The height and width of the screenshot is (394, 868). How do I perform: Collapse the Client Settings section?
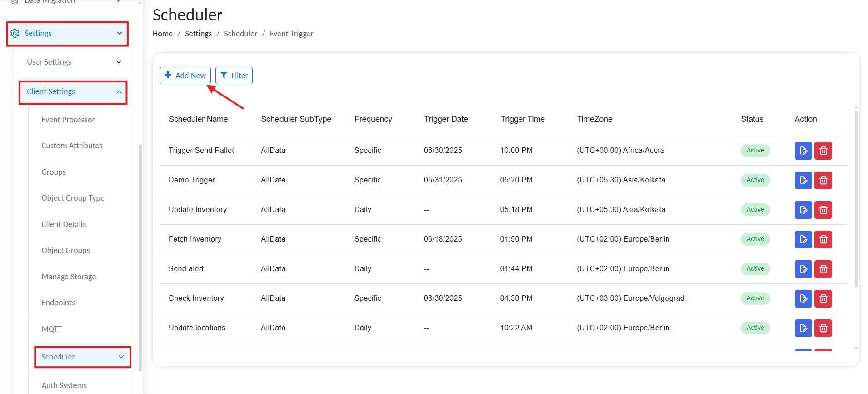point(119,92)
